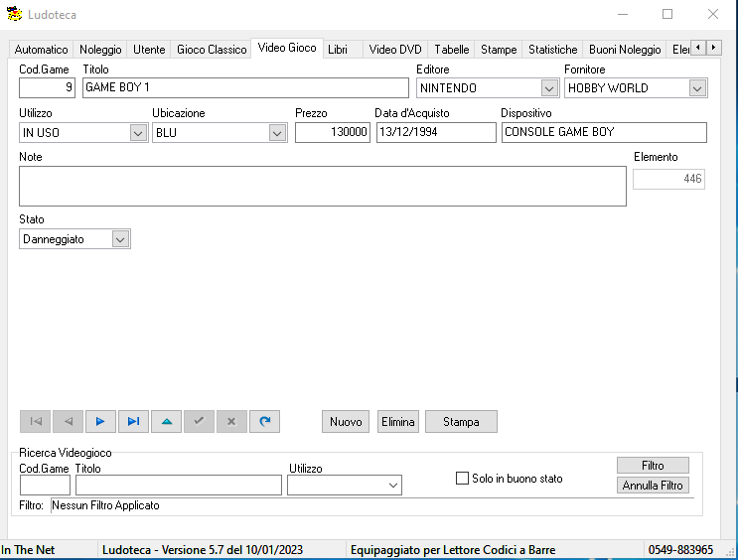Open the Stato dropdown showing Danneggiato
Image resolution: width=738 pixels, height=560 pixels.
pyautogui.click(x=120, y=239)
